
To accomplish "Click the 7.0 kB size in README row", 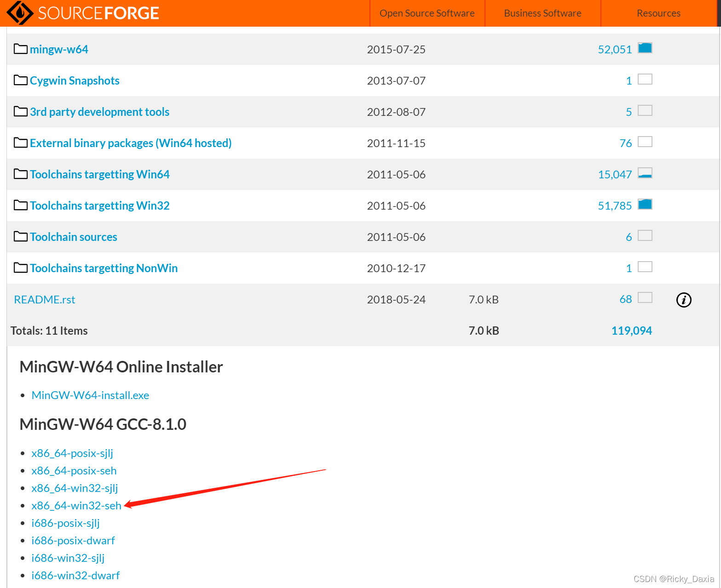I will 484,299.
